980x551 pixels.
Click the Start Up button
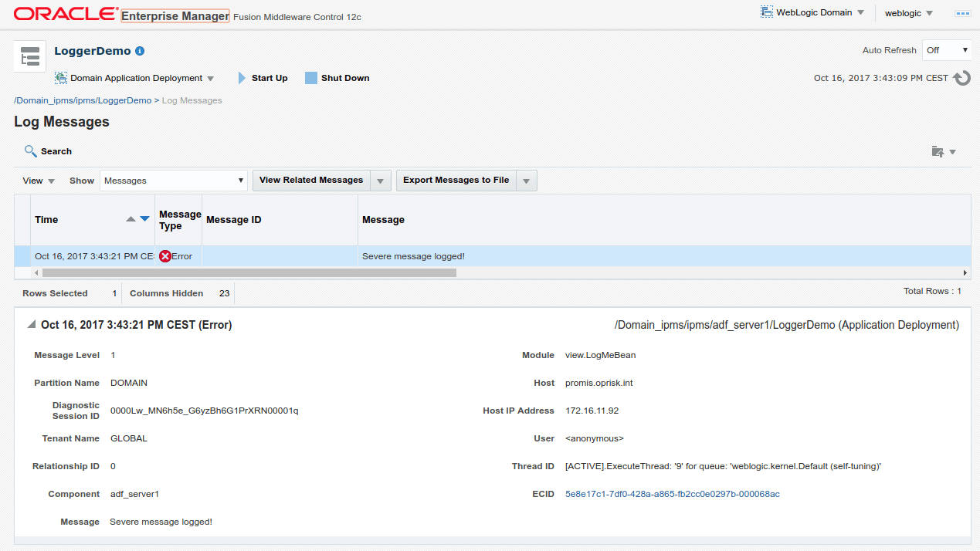pos(263,77)
